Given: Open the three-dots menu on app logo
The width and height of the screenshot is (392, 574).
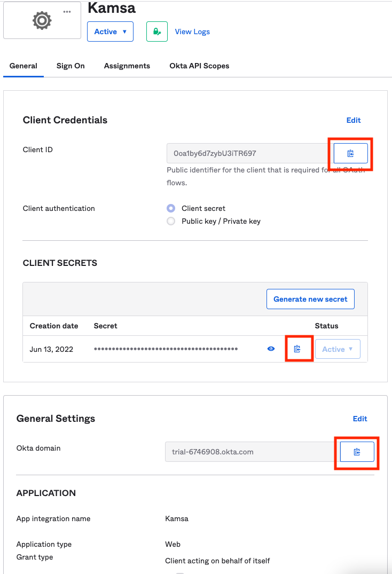Looking at the screenshot, I should click(67, 12).
